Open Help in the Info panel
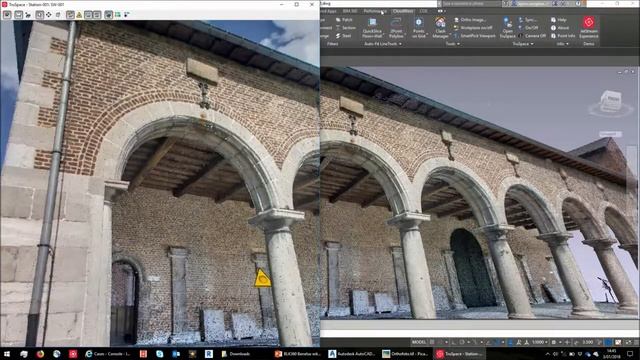This screenshot has height=360, width=640. (559, 20)
